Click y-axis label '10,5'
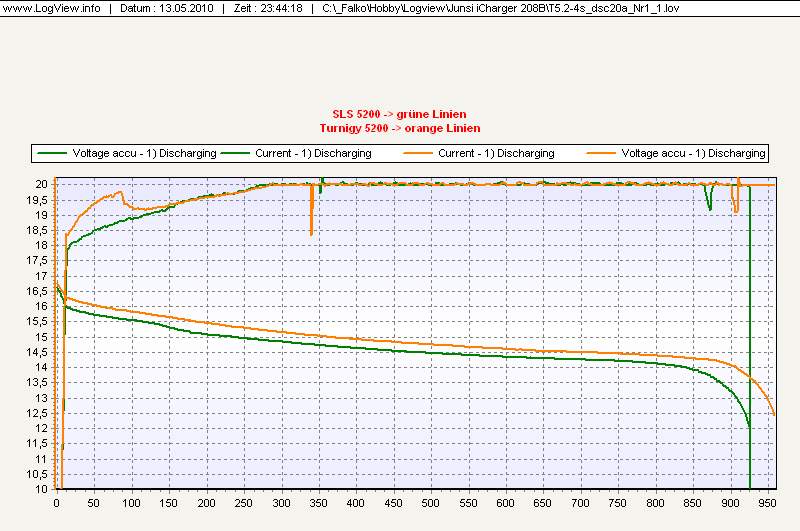The height and width of the screenshot is (531, 800). coord(37,474)
